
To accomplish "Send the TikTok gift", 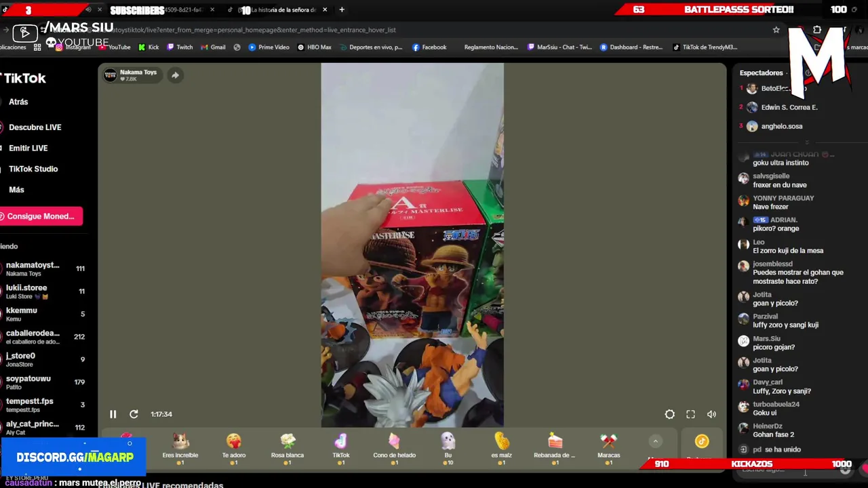I will pyautogui.click(x=341, y=449).
